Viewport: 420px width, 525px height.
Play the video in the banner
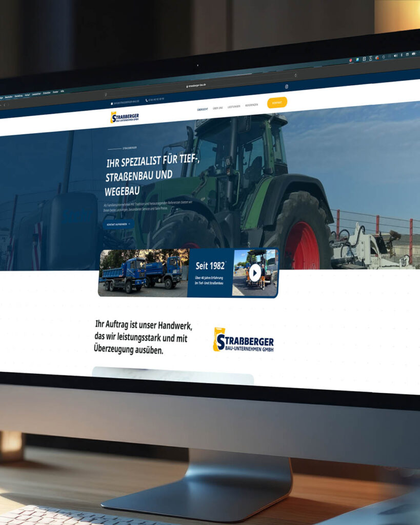255,272
